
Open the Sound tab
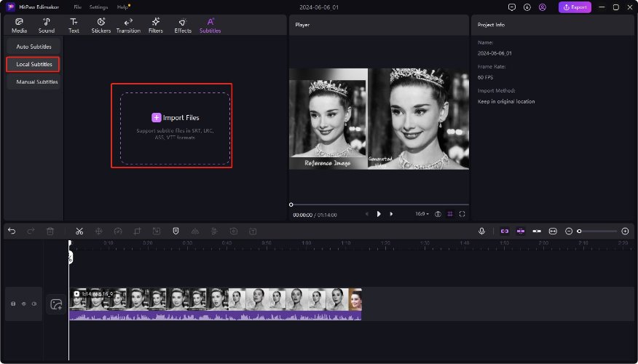coord(47,25)
